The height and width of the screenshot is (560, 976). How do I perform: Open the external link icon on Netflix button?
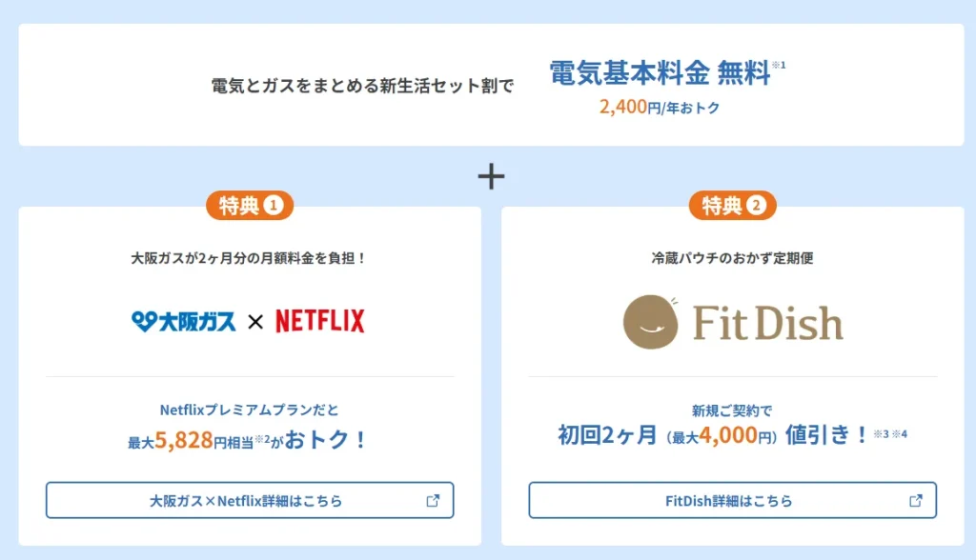click(434, 499)
